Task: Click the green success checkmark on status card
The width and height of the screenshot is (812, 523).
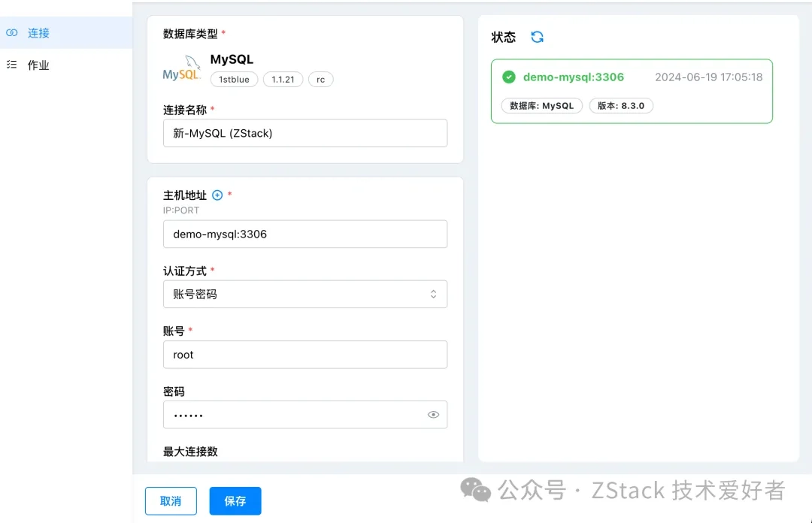Action: pyautogui.click(x=509, y=77)
